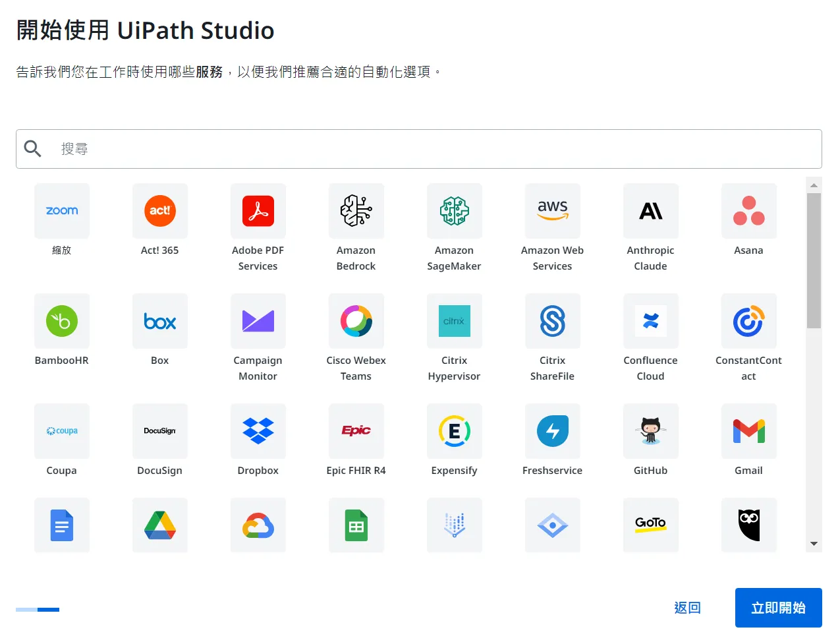Viewport: 840px width, 644px height.
Task: Select the Google Sheets icon
Action: (356, 525)
